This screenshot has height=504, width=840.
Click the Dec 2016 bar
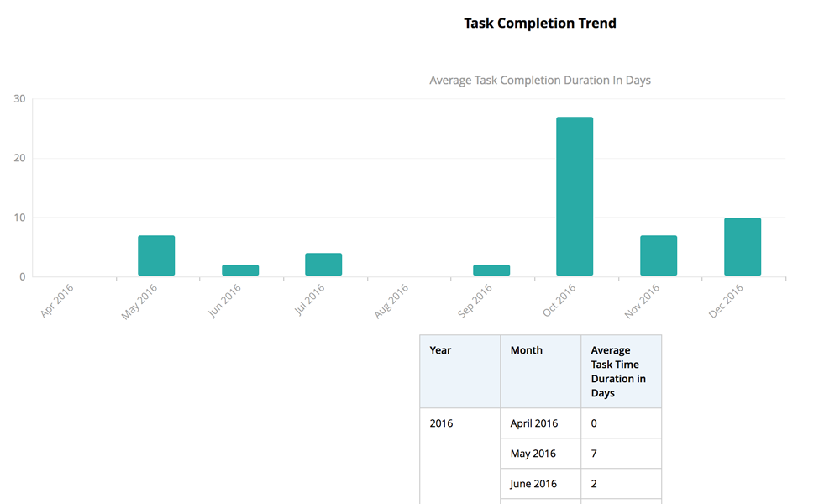(x=743, y=247)
